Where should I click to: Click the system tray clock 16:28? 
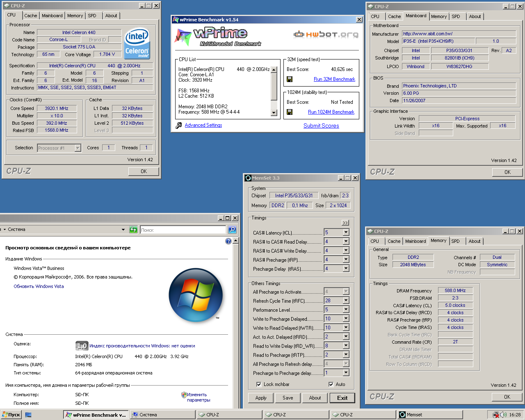[x=515, y=415]
